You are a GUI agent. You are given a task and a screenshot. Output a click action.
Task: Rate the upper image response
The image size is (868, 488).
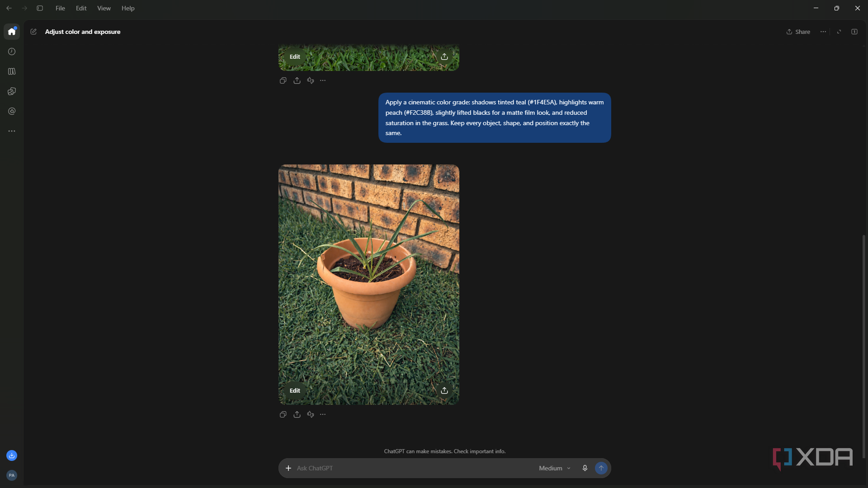[x=311, y=80]
